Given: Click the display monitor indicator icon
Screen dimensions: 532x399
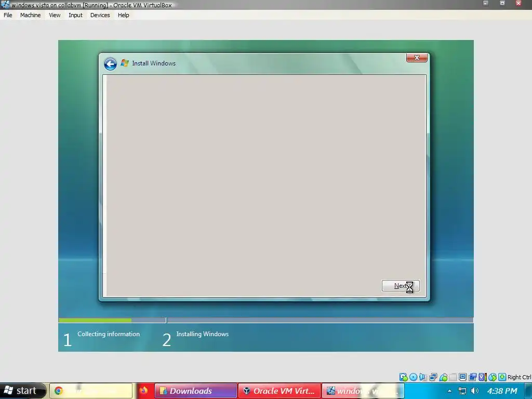Looking at the screenshot, I should [x=462, y=377].
